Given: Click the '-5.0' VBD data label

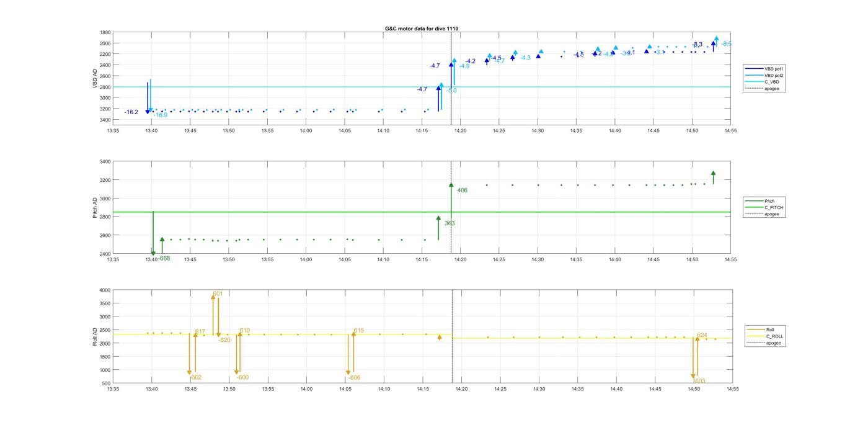Looking at the screenshot, I should click(x=451, y=91).
